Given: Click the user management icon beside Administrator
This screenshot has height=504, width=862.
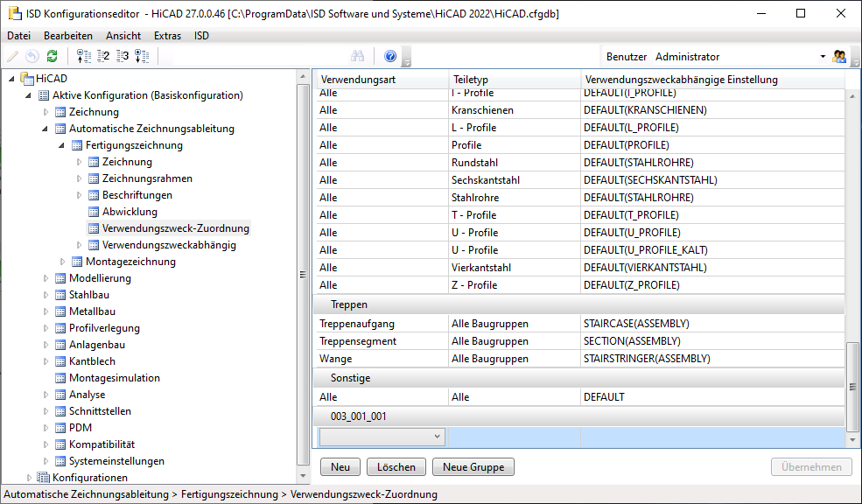Looking at the screenshot, I should [839, 56].
